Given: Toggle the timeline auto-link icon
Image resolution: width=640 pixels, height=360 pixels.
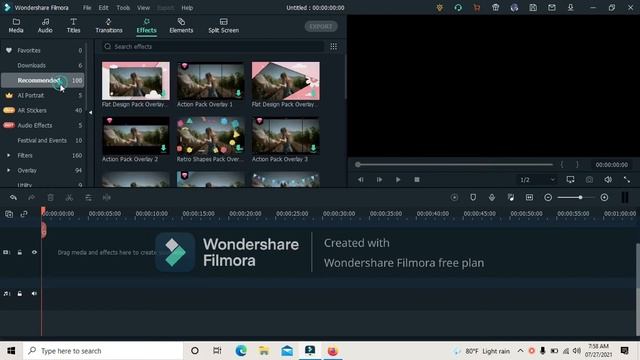Looking at the screenshot, I should coord(24,214).
